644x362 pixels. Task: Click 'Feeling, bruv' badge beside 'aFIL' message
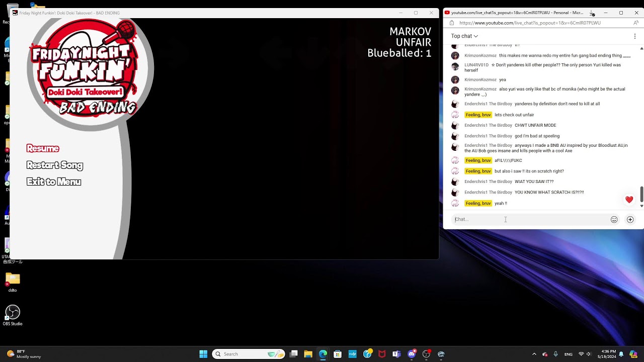click(x=478, y=160)
